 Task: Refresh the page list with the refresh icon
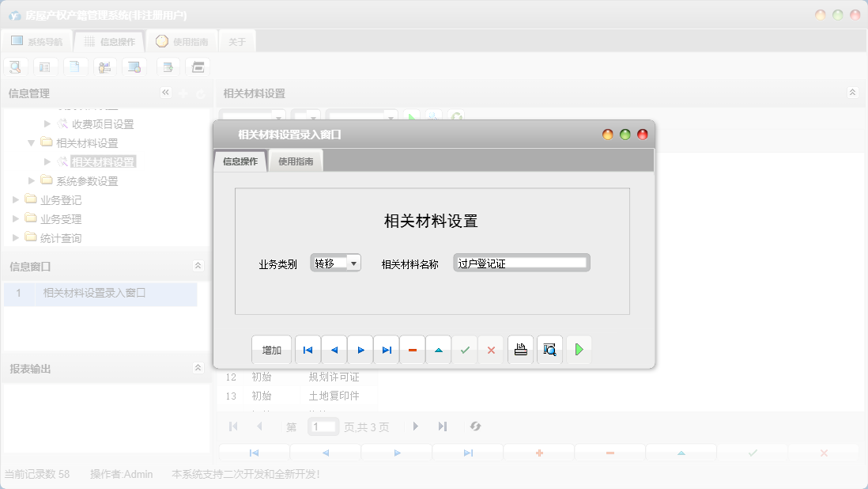point(475,426)
